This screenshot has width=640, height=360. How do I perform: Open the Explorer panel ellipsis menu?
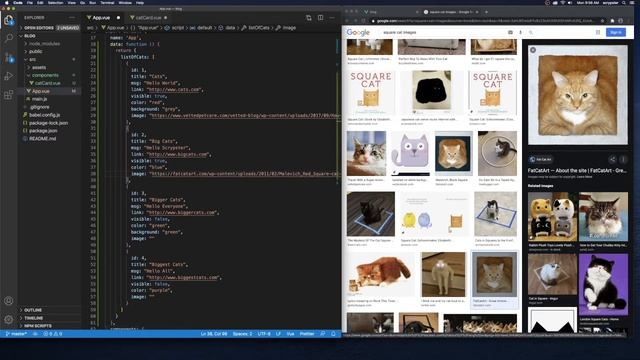(x=72, y=18)
